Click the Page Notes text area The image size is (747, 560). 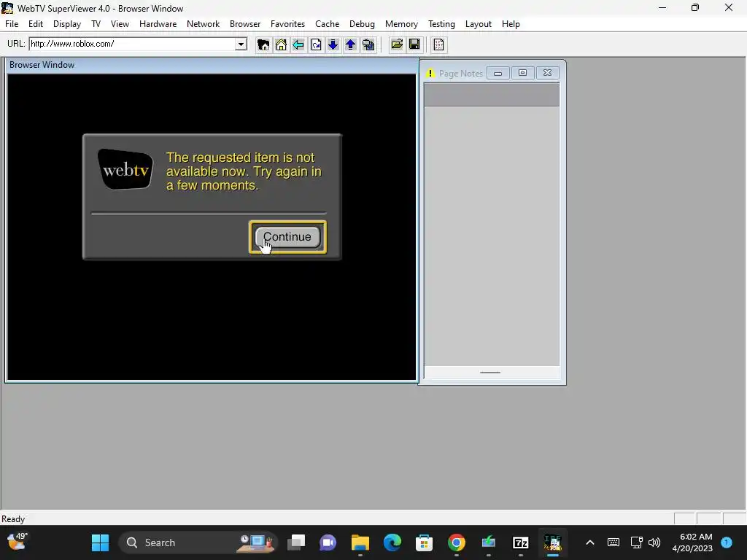pos(492,236)
